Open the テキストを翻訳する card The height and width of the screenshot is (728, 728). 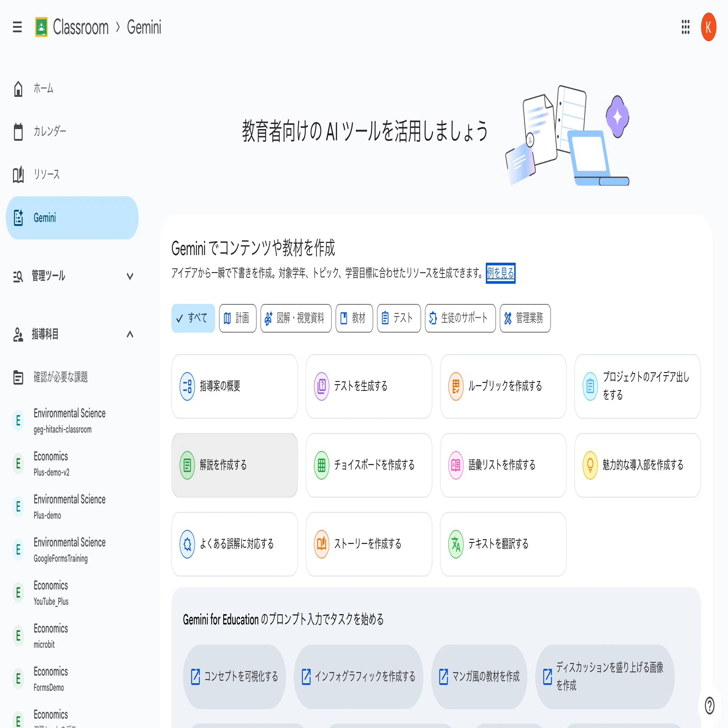[503, 544]
